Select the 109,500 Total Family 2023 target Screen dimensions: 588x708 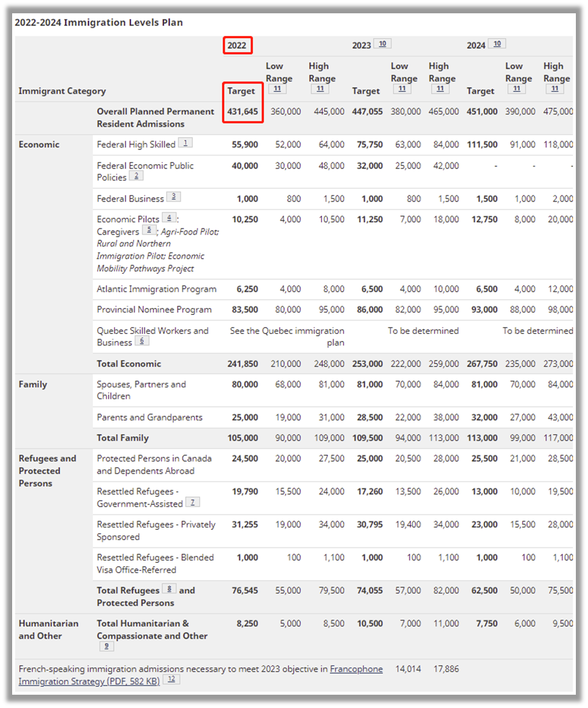coord(368,438)
